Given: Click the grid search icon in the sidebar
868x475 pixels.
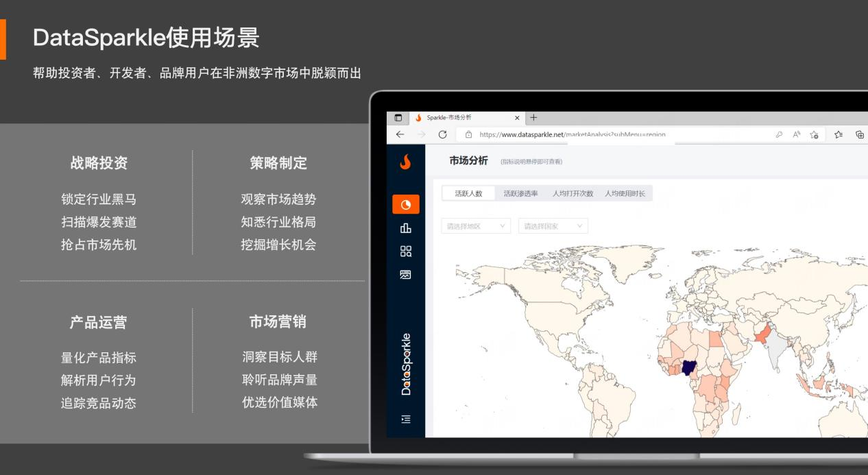Looking at the screenshot, I should [x=406, y=252].
